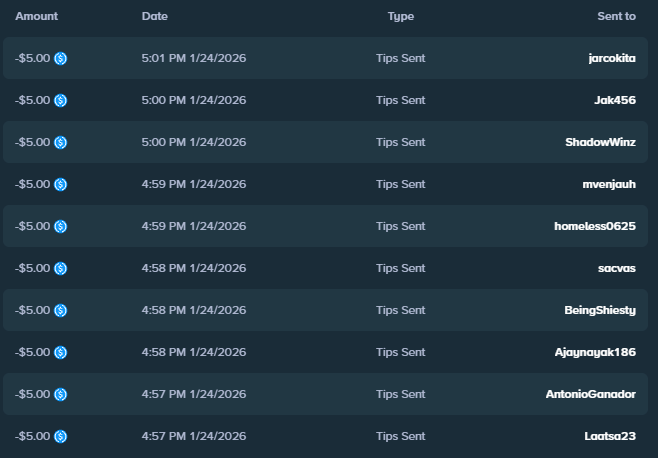Image resolution: width=658 pixels, height=458 pixels.
Task: Click the Type column header
Action: [401, 16]
